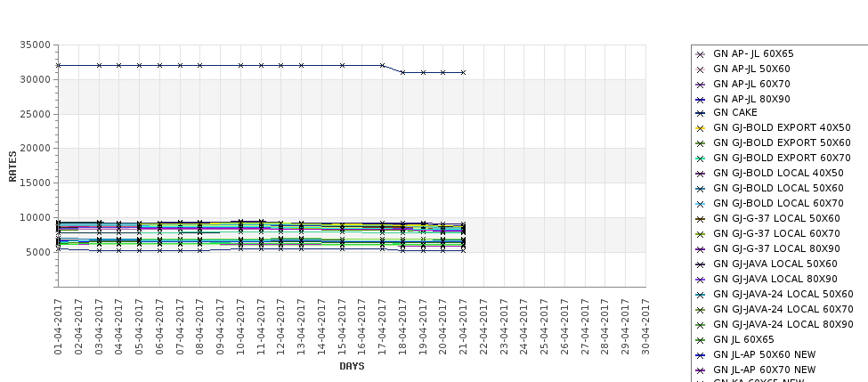Viewport: 868px width, 382px height.
Task: Select the 24-04-2017 x-axis date
Action: tap(523, 327)
